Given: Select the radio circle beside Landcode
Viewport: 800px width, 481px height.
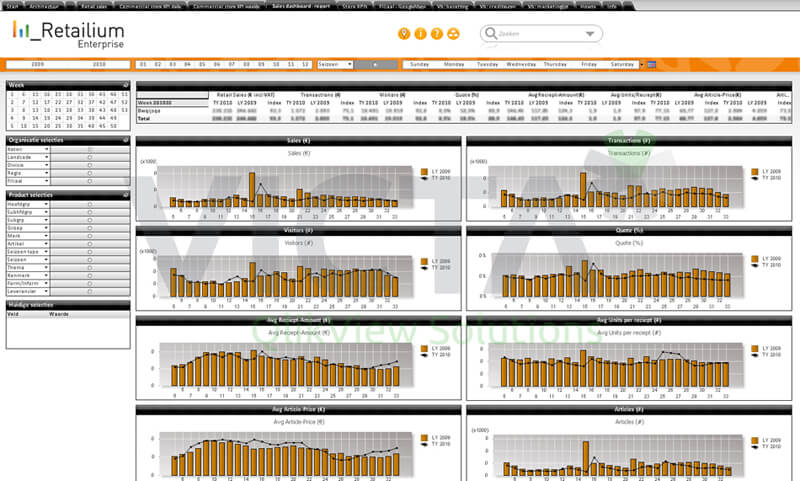Looking at the screenshot, I should tap(90, 158).
